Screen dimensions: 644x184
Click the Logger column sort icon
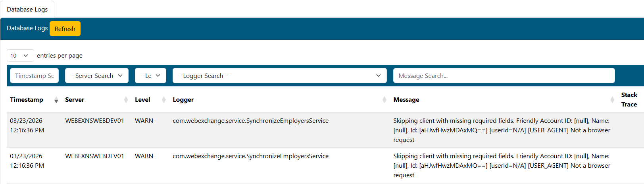[384, 100]
